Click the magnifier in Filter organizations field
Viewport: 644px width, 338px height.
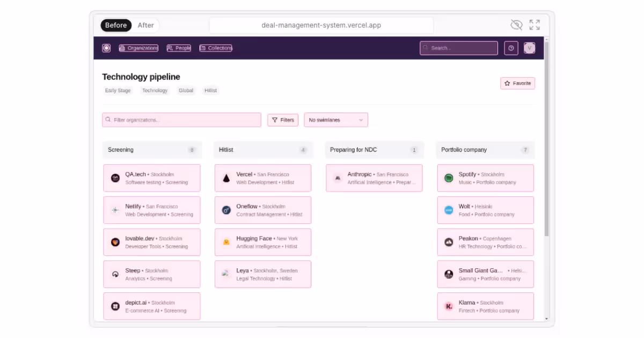point(108,120)
